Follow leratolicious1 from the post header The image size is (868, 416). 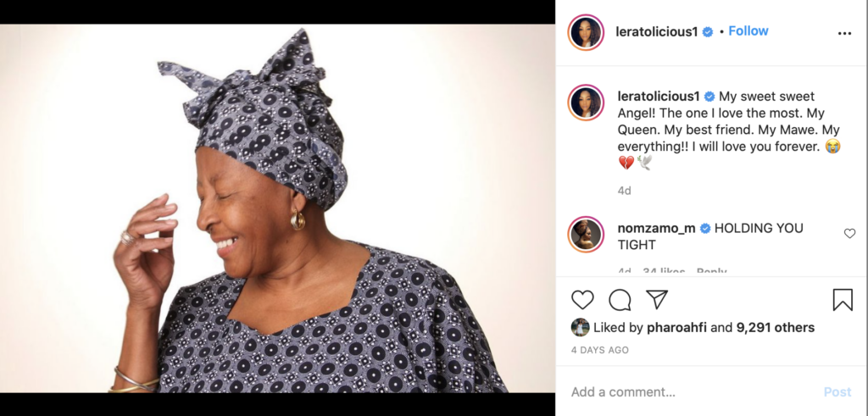coord(748,31)
